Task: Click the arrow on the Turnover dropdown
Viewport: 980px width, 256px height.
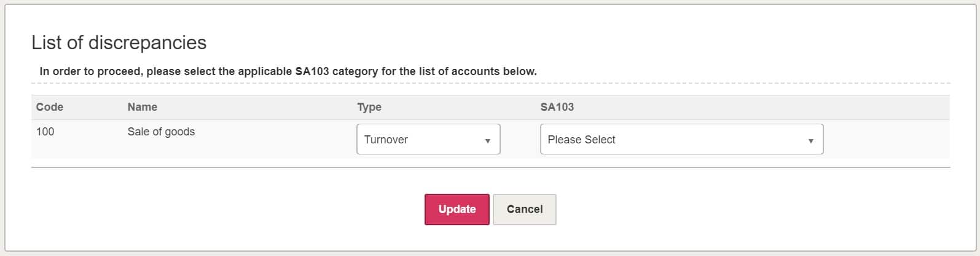Action: point(488,140)
